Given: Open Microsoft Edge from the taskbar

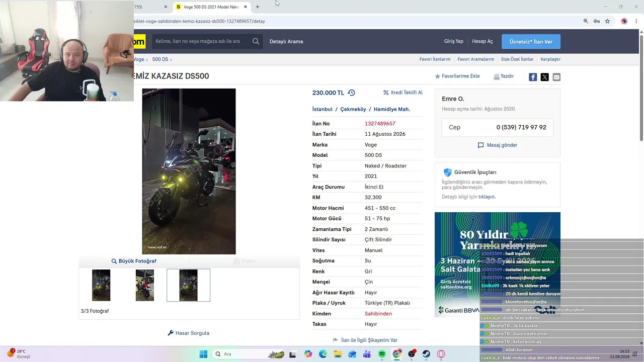Looking at the screenshot, I should (x=323, y=354).
